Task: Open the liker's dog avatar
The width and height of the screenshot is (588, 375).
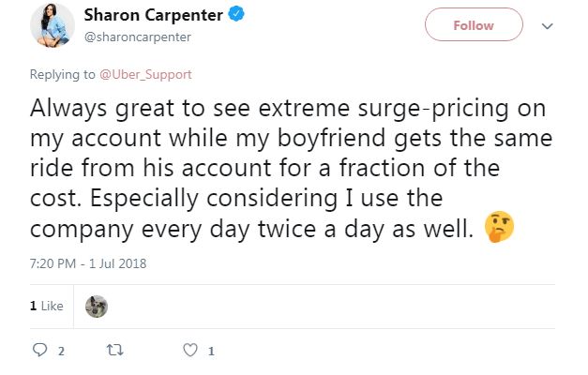Action: [x=97, y=307]
